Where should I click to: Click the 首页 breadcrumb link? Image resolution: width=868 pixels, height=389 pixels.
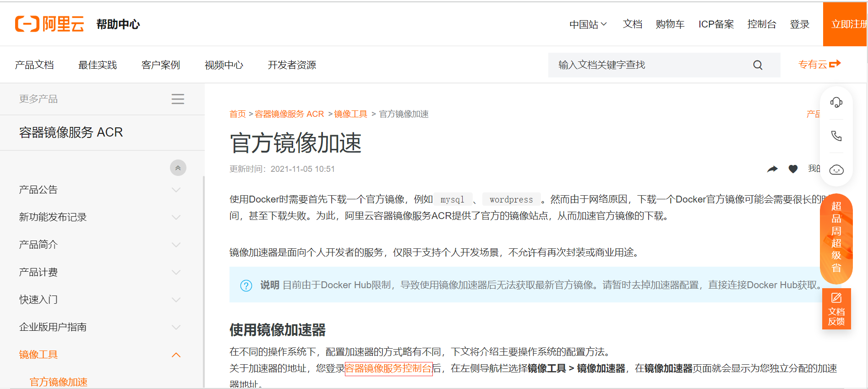pyautogui.click(x=238, y=114)
